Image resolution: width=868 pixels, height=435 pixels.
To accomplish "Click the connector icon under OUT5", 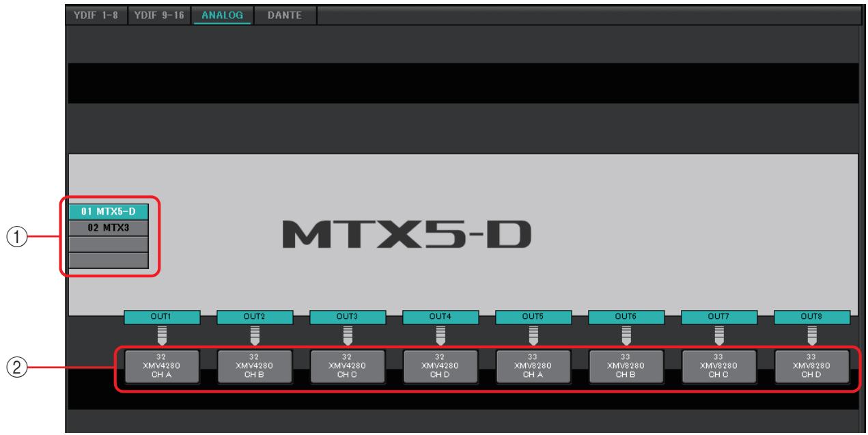I will tap(533, 336).
